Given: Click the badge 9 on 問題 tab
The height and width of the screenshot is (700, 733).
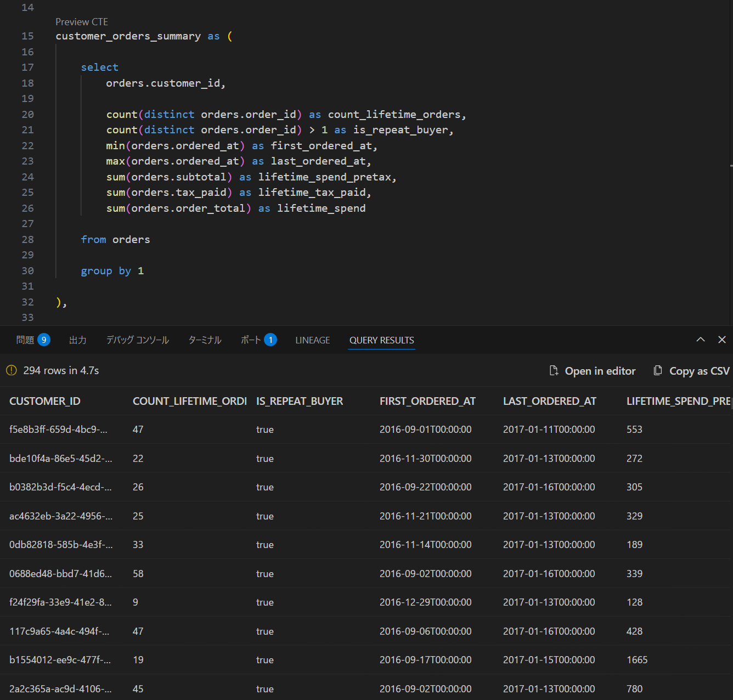Looking at the screenshot, I should coord(44,340).
